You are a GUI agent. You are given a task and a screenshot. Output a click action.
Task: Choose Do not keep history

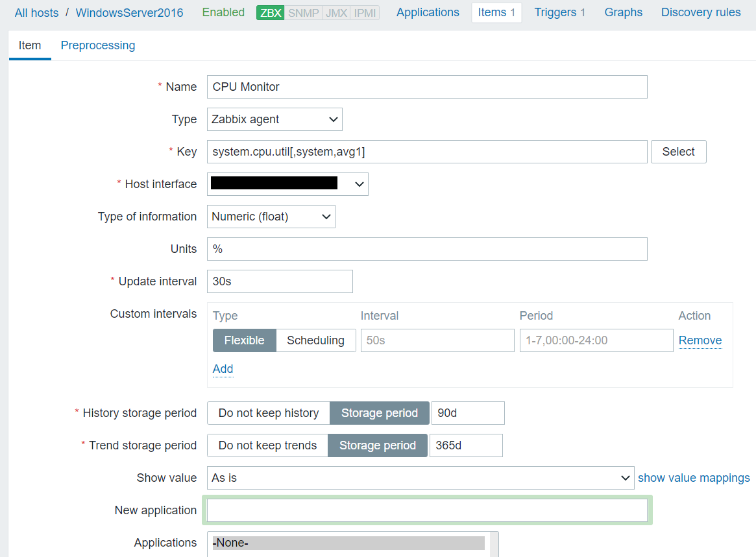pos(269,413)
